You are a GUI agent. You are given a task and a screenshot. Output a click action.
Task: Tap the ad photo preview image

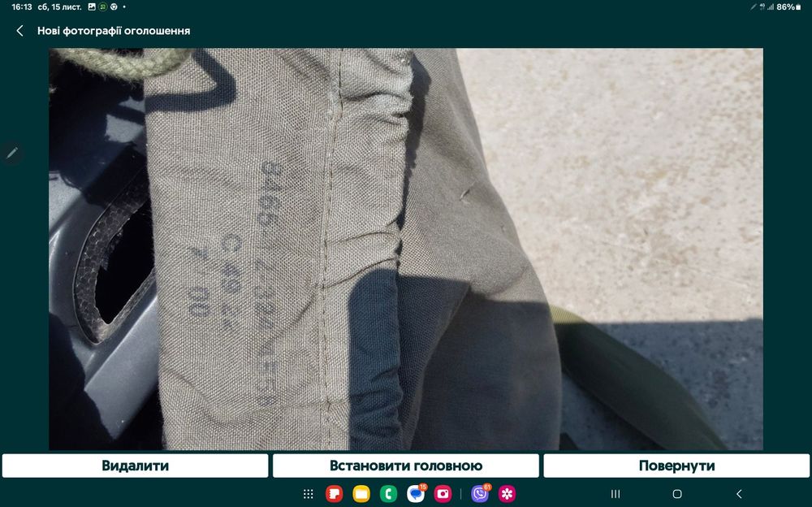click(406, 249)
